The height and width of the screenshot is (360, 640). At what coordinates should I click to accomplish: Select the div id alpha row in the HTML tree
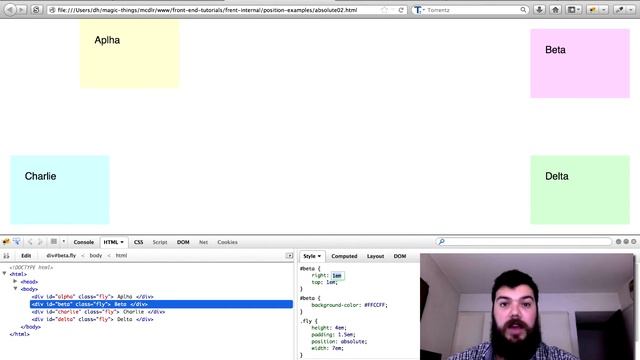[x=93, y=297]
